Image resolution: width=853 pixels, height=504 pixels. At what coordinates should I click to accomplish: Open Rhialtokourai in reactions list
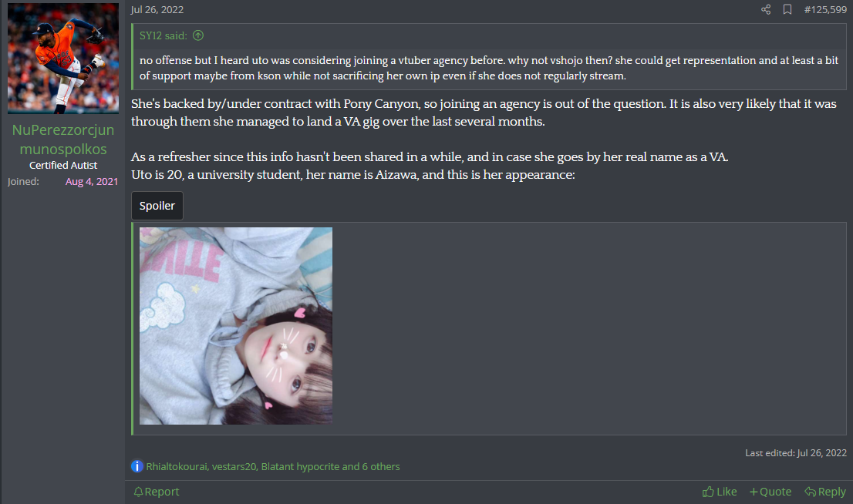[177, 466]
